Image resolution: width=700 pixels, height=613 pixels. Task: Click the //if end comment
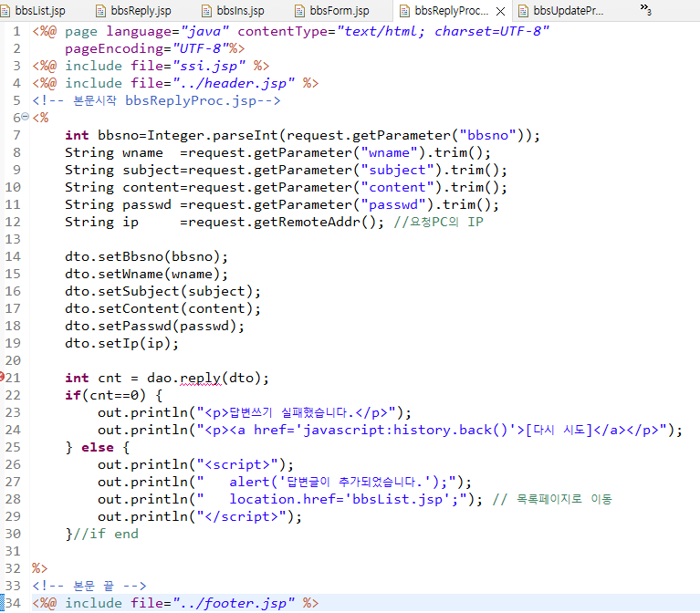[106, 534]
